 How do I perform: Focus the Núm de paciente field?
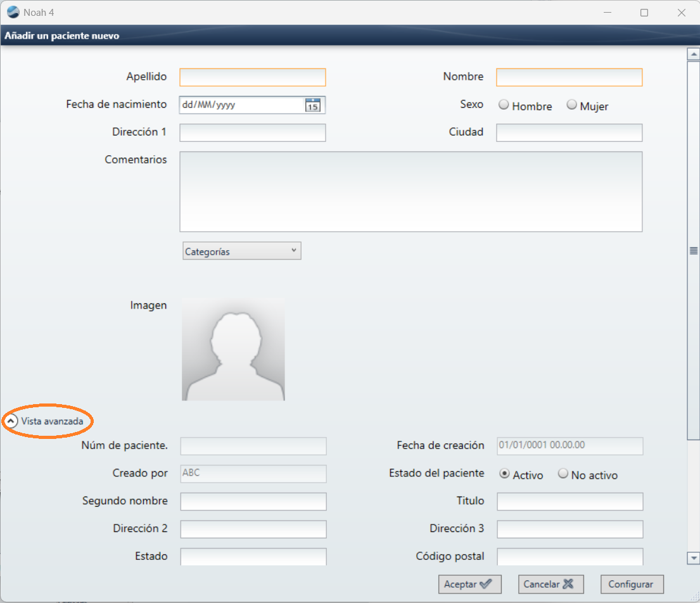click(253, 446)
